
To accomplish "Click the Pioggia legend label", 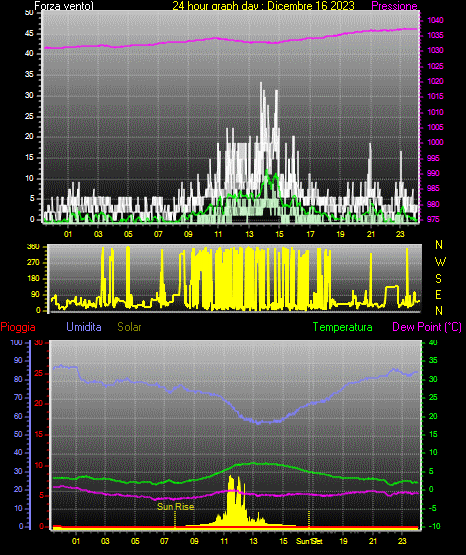I will [18, 327].
